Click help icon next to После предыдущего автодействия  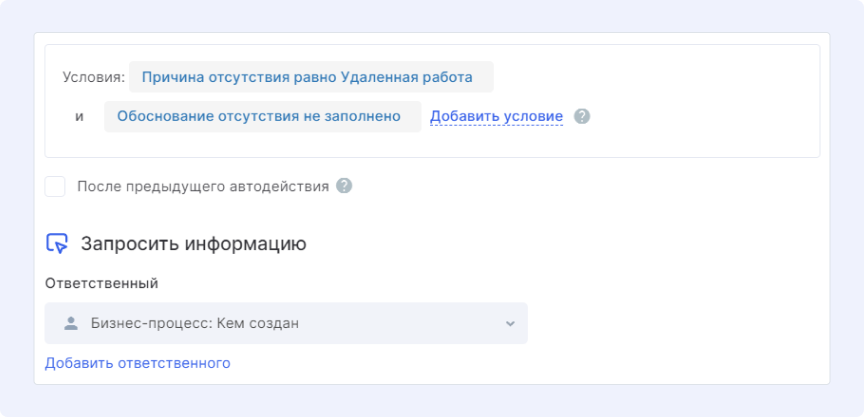click(x=344, y=186)
